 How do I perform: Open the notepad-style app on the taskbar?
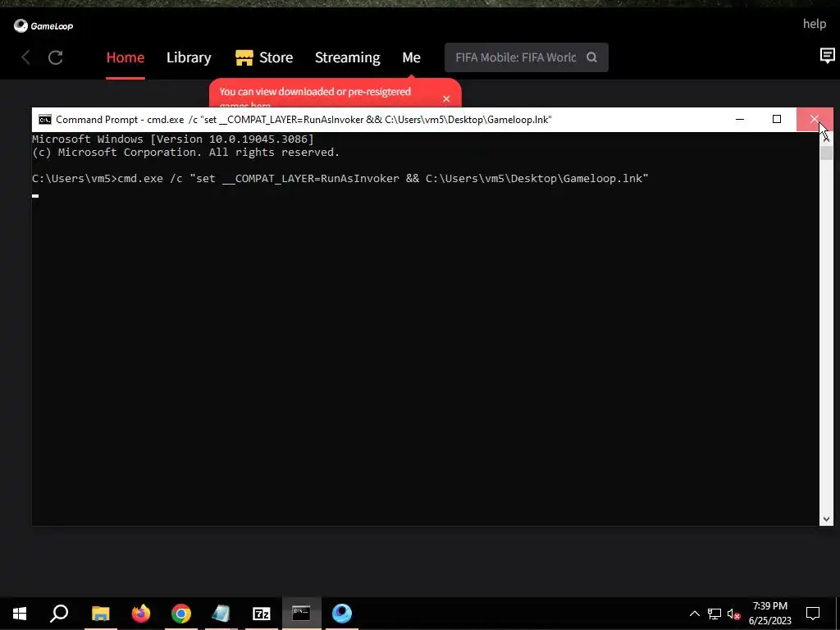(x=221, y=614)
